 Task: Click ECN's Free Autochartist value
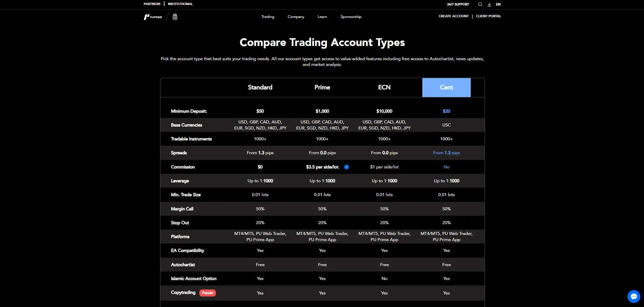point(384,265)
